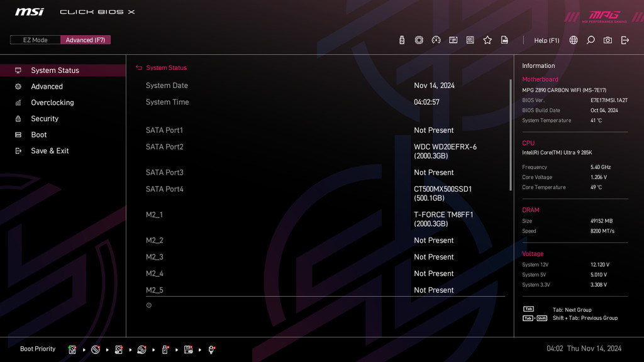This screenshot has width=644, height=362.
Task: Select the SATA Port2 row label
Action: (164, 146)
